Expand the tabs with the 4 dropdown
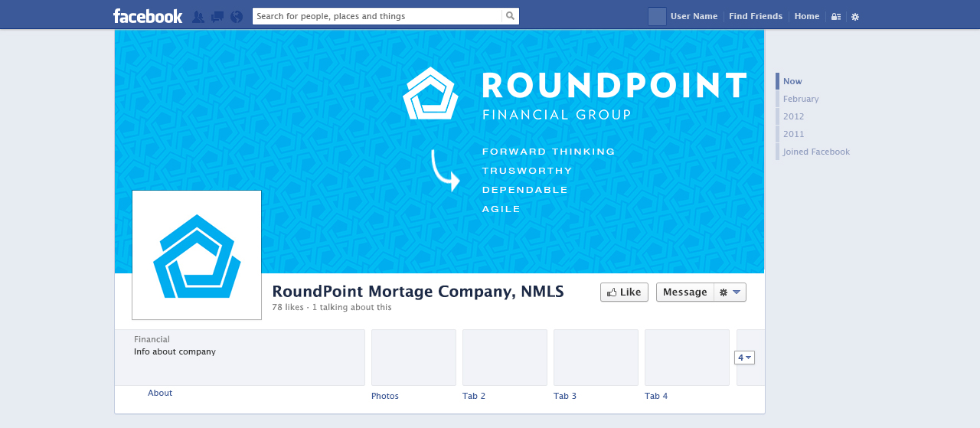980x428 pixels. (x=744, y=358)
